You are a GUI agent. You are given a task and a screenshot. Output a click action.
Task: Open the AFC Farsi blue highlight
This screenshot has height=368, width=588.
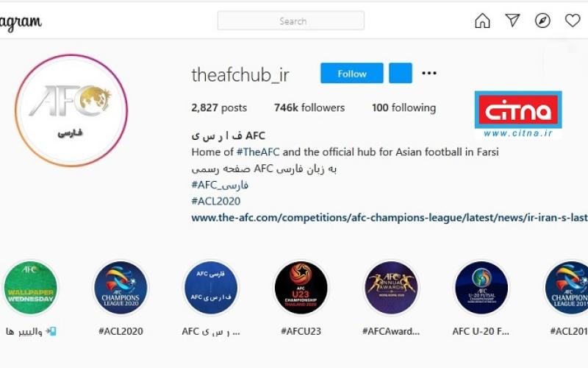(x=211, y=288)
